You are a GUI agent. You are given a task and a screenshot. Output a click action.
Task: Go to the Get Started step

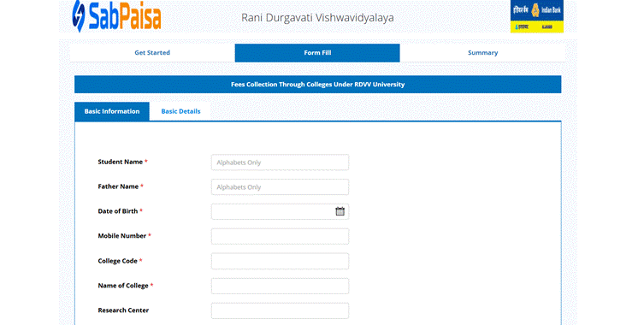(x=152, y=52)
